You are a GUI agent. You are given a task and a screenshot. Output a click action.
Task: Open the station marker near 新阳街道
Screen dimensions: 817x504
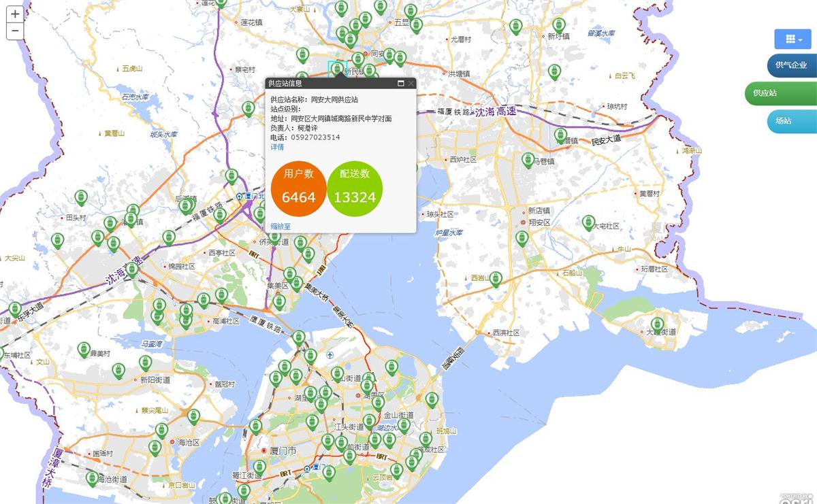point(145,363)
